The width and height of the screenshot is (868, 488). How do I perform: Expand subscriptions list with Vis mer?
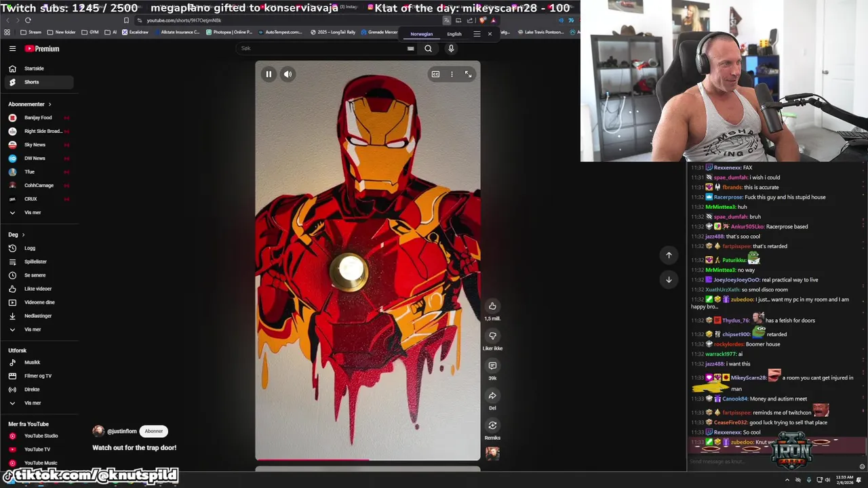pyautogui.click(x=38, y=213)
